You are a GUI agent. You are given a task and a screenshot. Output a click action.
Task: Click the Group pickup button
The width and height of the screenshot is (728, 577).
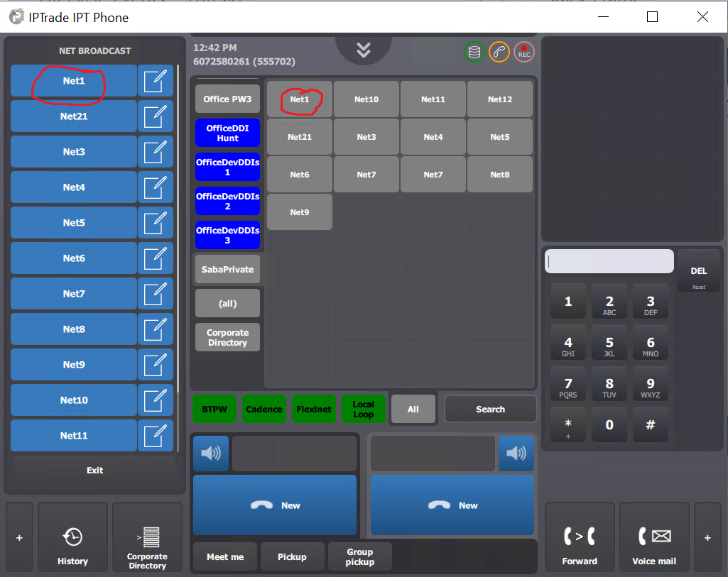360,556
